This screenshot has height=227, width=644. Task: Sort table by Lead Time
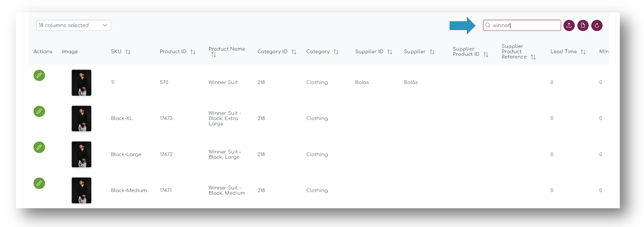[x=583, y=52]
